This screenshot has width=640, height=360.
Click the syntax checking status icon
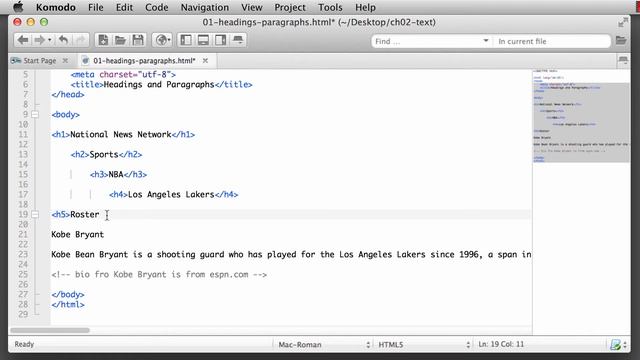pos(615,344)
